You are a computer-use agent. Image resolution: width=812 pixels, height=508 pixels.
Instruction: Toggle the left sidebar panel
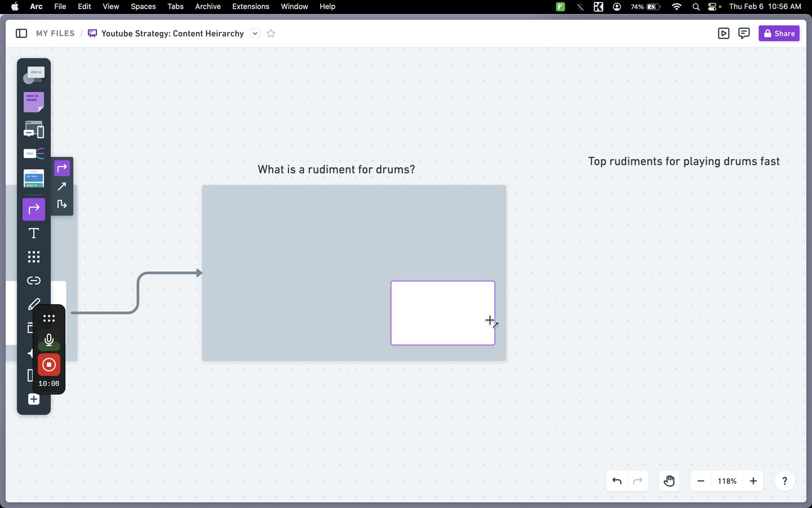(x=21, y=34)
